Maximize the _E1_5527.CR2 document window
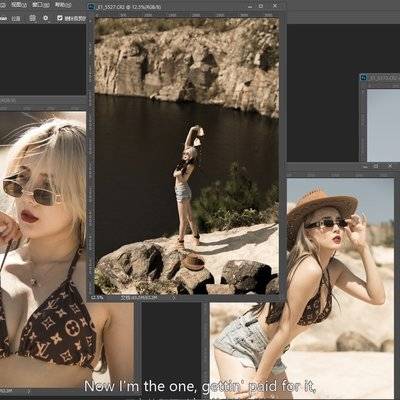400x400 pixels. point(261,6)
